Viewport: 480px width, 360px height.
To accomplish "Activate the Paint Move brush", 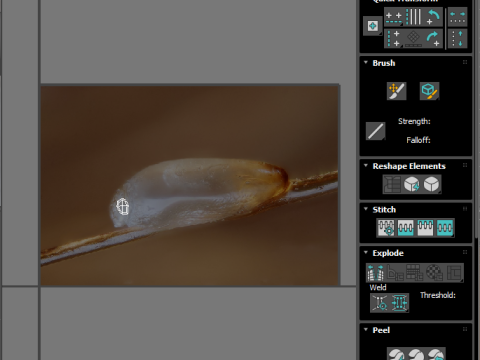I will (397, 91).
